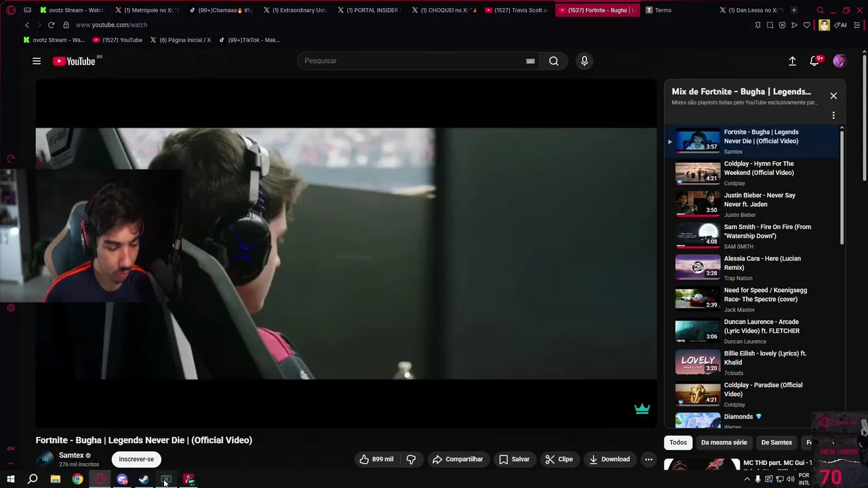The height and width of the screenshot is (488, 868).
Task: Open the on-screen keyboard in search box
Action: point(530,61)
